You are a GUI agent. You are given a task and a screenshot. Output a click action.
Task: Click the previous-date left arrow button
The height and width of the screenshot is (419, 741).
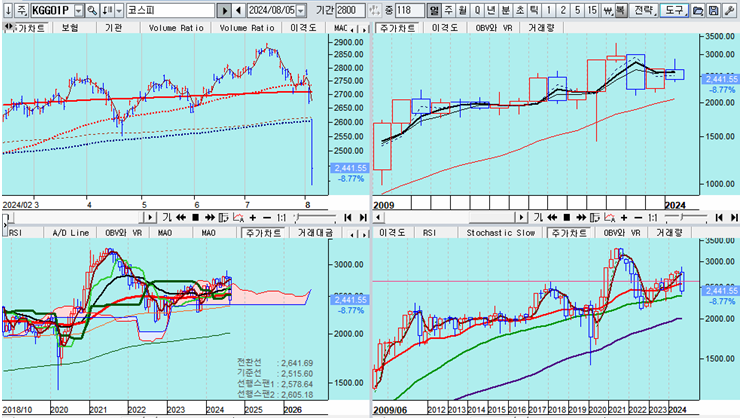click(x=239, y=10)
